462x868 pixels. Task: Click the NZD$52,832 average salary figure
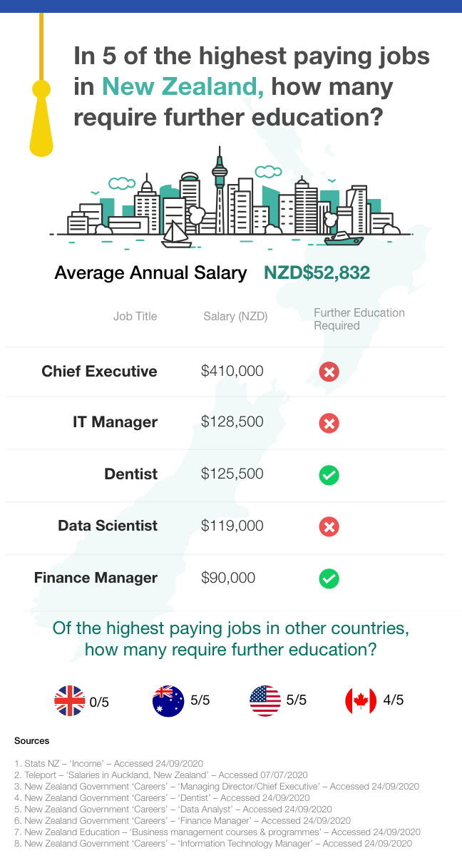coord(317,273)
